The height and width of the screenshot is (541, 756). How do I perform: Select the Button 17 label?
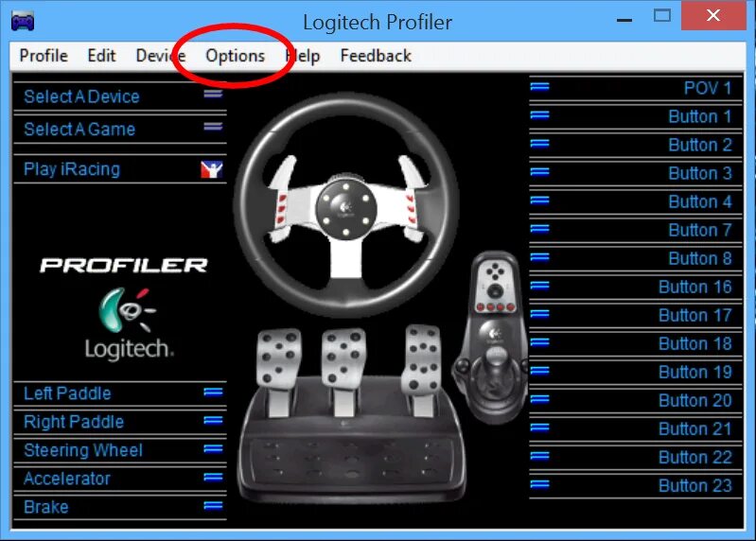[695, 316]
